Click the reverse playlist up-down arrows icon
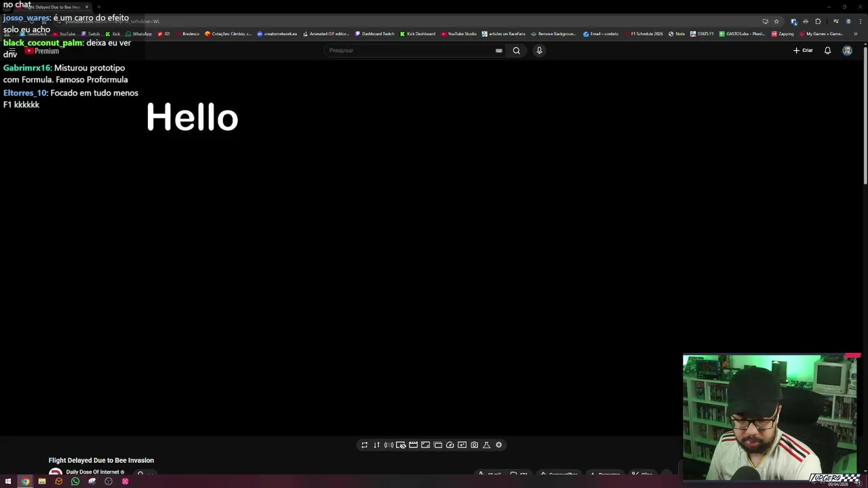This screenshot has width=868, height=488. pos(376,445)
